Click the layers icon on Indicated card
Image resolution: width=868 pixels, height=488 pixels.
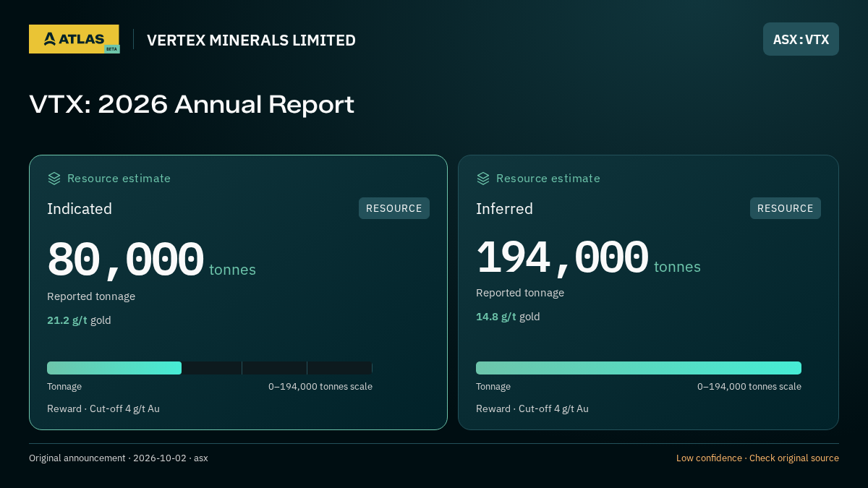(54, 179)
